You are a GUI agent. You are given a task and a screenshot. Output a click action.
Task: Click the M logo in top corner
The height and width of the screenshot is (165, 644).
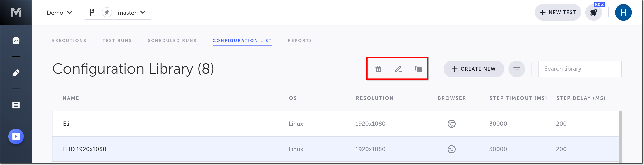(x=16, y=12)
